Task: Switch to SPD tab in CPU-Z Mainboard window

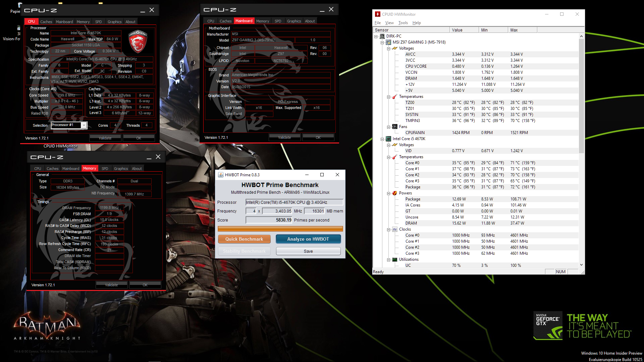Action: 278,21
